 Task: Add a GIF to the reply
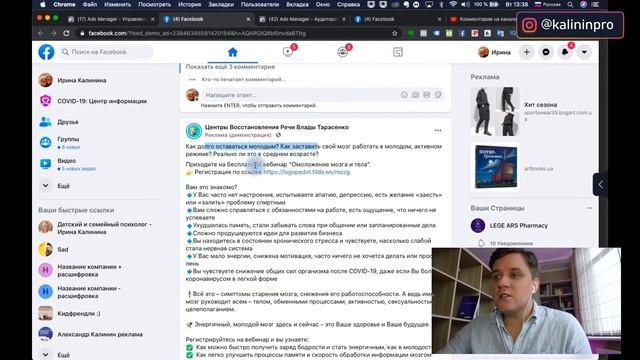coord(427,95)
